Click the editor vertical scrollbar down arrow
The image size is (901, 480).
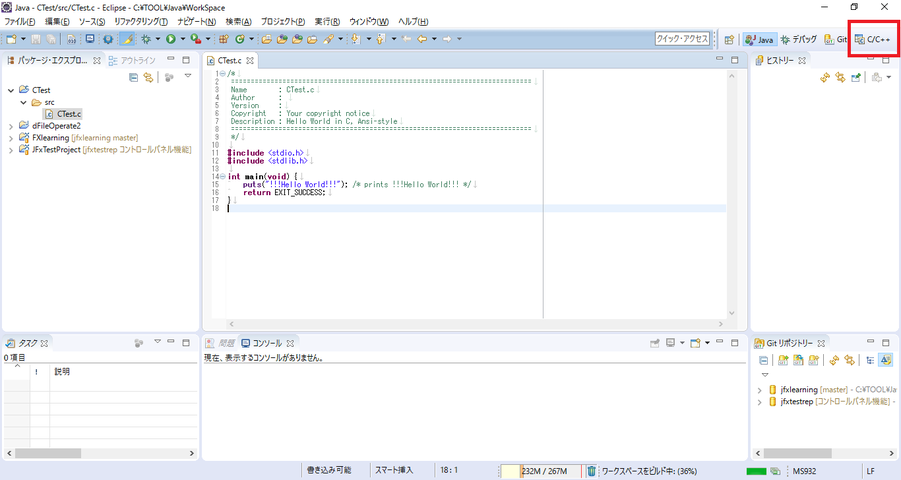coord(731,313)
